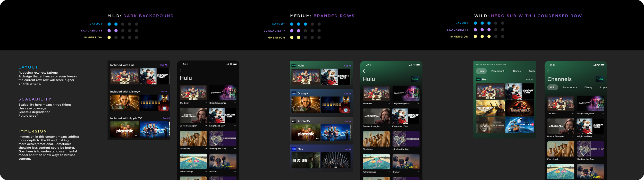Open more options dots for Fire Island on dark Hulu phone

(x=206, y=149)
